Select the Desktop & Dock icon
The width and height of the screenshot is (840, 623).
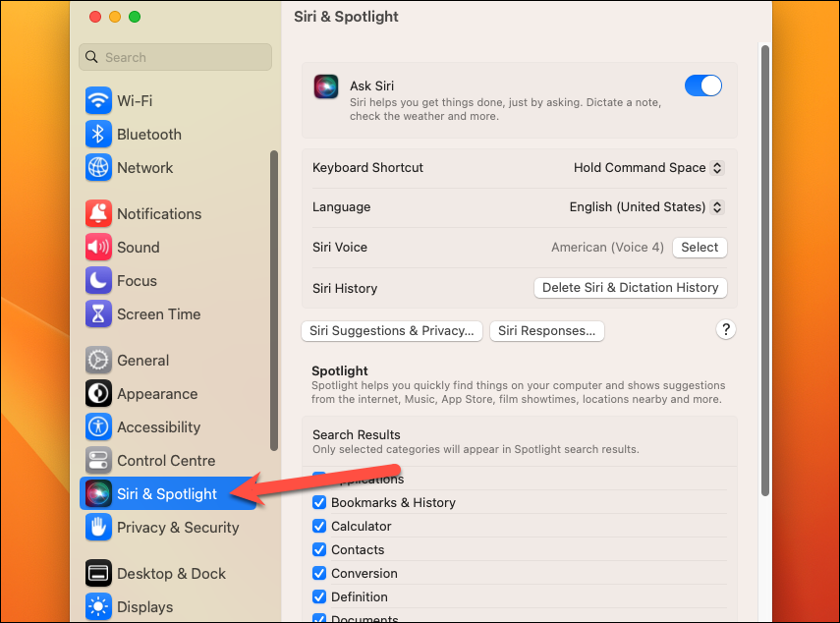[x=98, y=573]
